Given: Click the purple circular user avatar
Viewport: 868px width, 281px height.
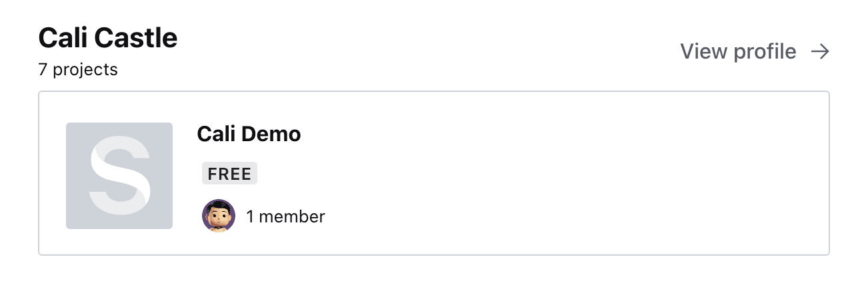Looking at the screenshot, I should click(x=219, y=216).
